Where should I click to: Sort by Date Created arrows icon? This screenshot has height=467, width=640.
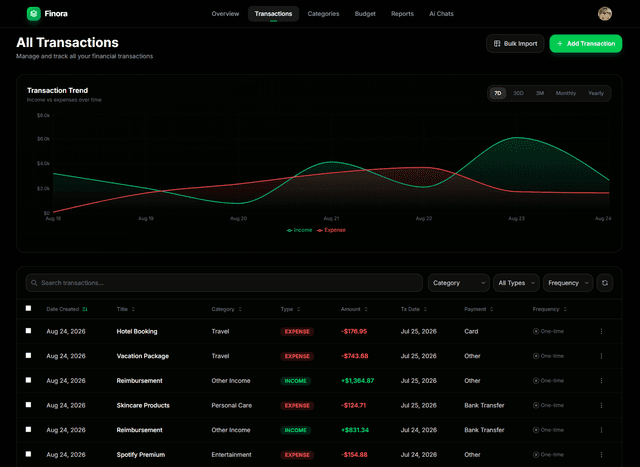(x=85, y=309)
